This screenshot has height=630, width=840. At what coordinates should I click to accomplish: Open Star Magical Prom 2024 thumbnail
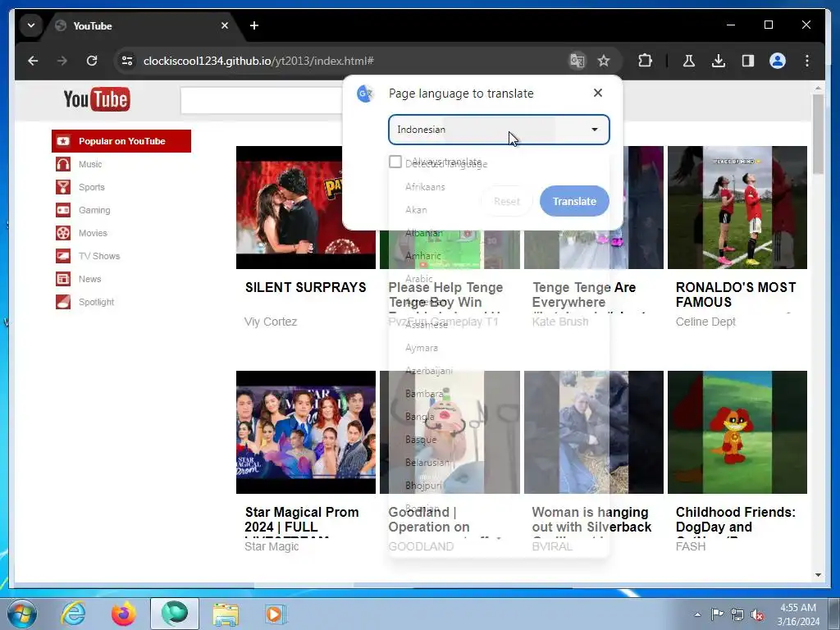tap(306, 432)
